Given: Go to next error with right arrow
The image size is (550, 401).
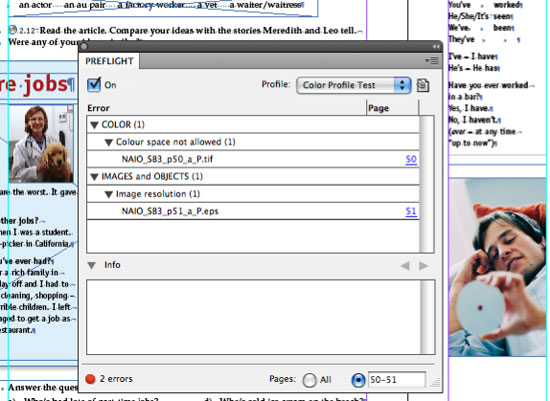Looking at the screenshot, I should 423,266.
